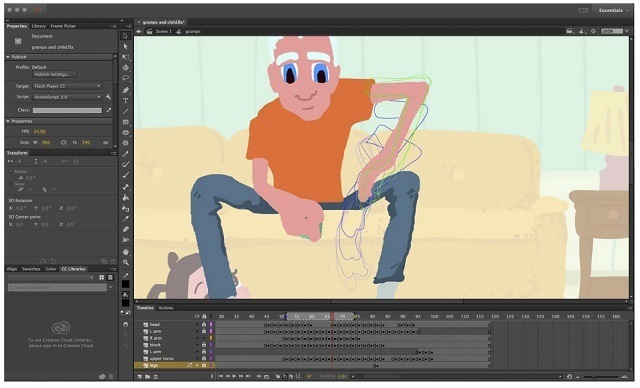Select the Eraser tool
The width and height of the screenshot is (640, 388).
tap(126, 229)
